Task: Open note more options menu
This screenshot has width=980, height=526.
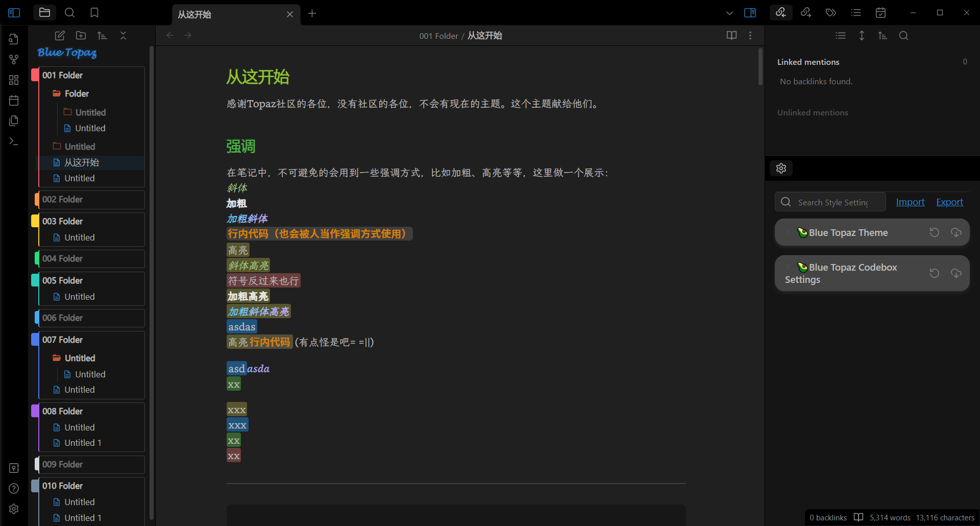Action: pos(750,35)
